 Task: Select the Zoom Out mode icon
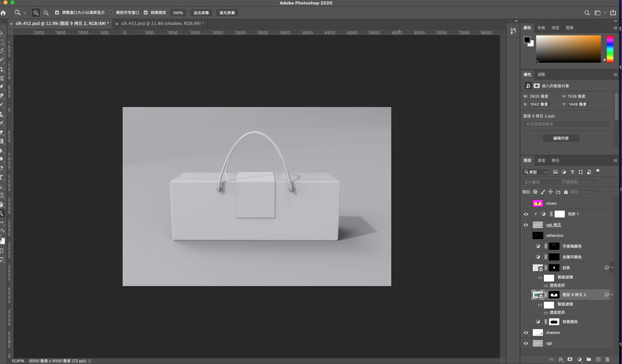tap(46, 12)
